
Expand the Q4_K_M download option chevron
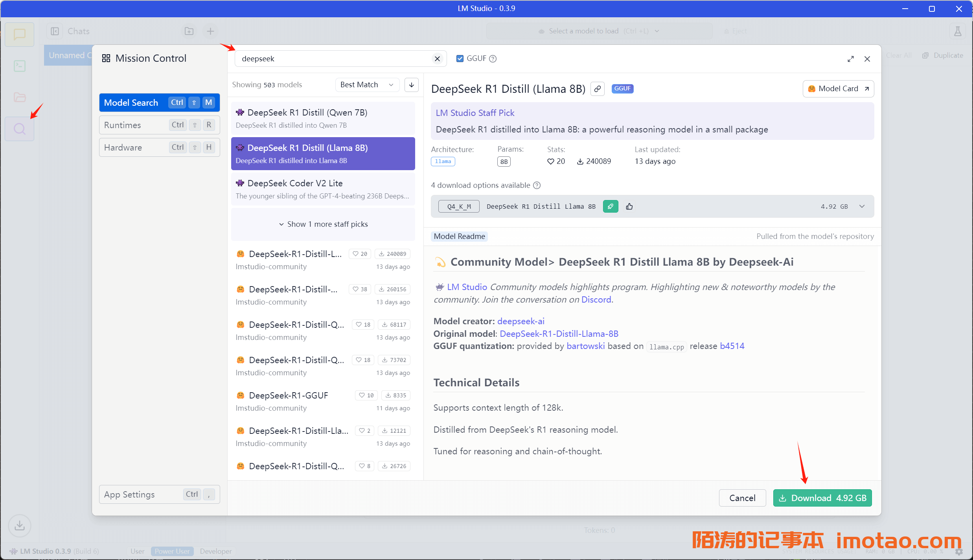pos(862,206)
